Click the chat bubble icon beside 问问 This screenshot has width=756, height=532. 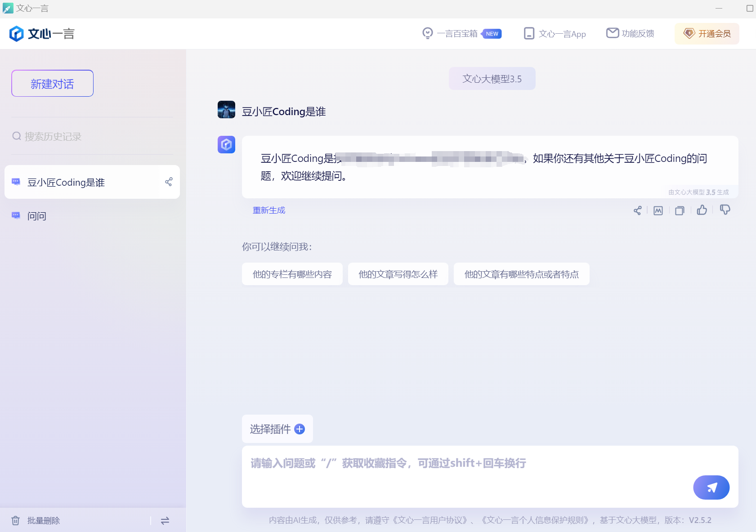pos(16,215)
